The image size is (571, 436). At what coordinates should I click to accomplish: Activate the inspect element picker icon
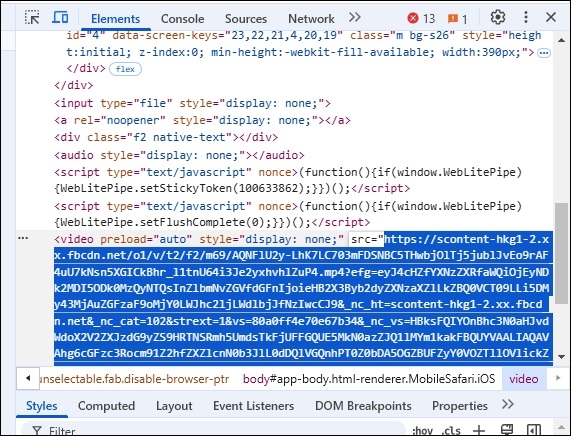point(32,17)
